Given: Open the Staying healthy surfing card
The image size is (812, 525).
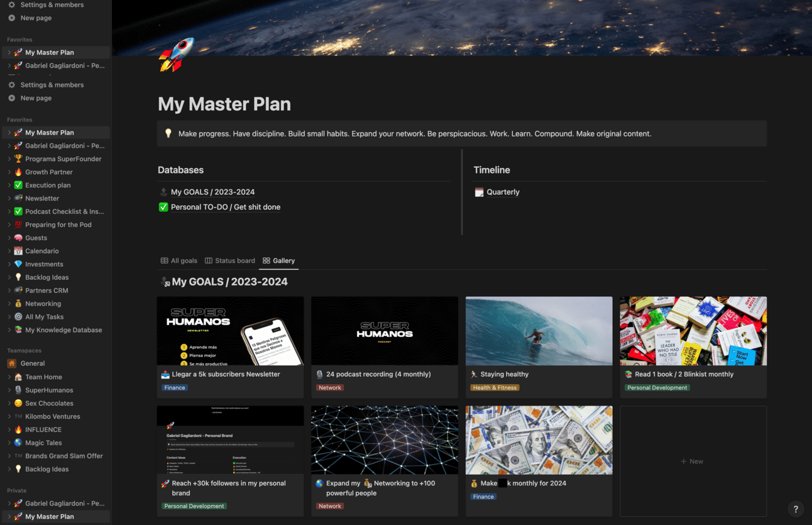Looking at the screenshot, I should (539, 347).
